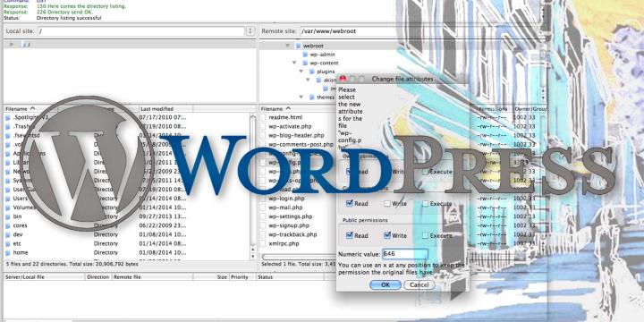Toggle Owner permissions Execute checkbox
Viewport: 644px width, 322px height.
(425, 172)
